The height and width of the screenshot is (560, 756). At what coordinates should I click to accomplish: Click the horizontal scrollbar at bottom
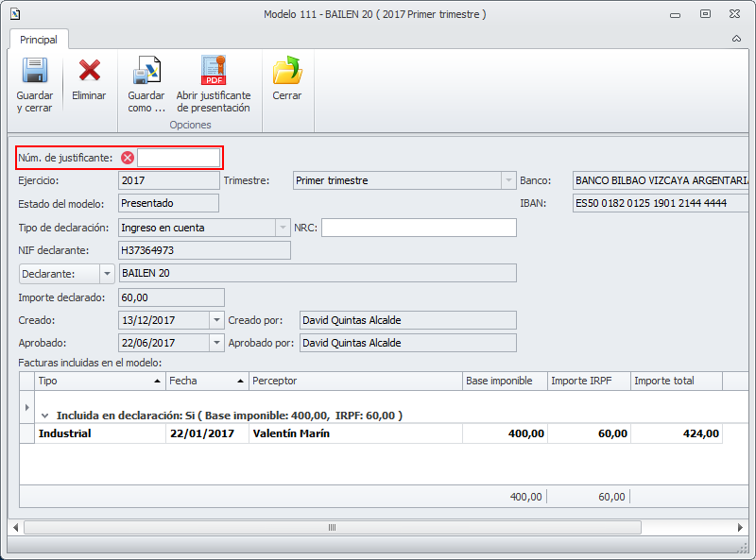[378, 527]
